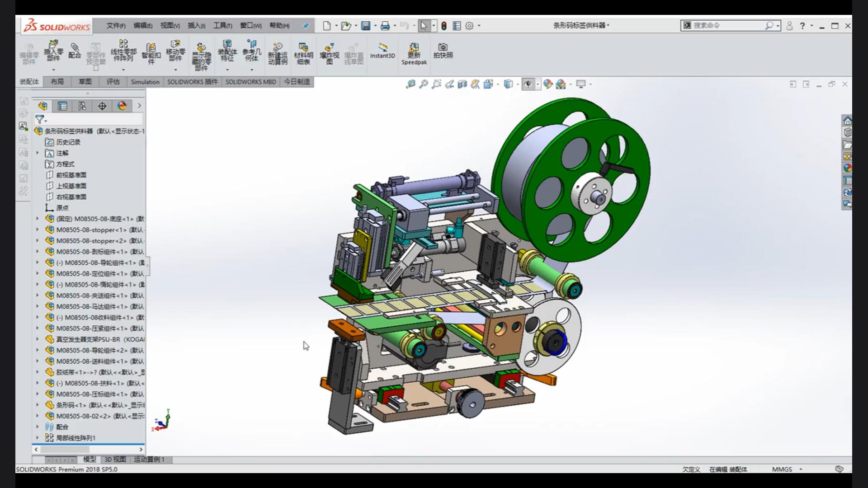The width and height of the screenshot is (868, 488).
Task: Open the 工具(T) menu
Action: [x=223, y=26]
